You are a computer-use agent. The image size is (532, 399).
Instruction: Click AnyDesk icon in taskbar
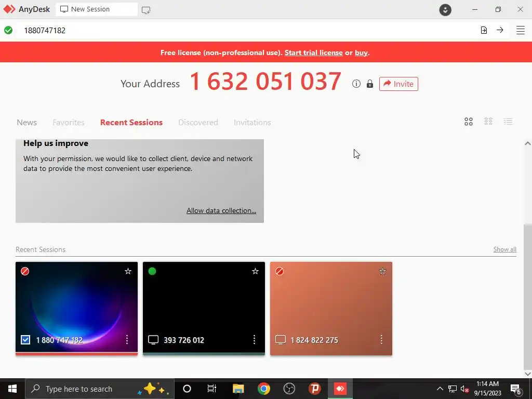pos(340,389)
